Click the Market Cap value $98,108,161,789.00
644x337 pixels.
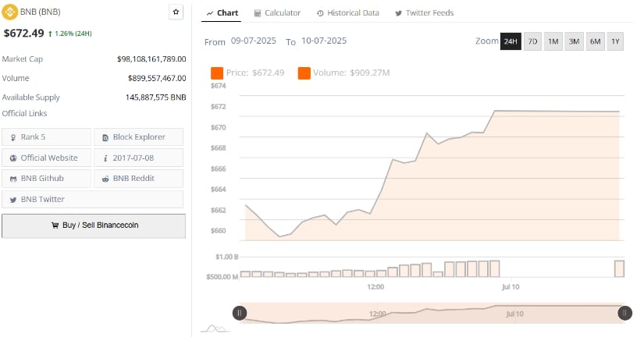coord(151,59)
